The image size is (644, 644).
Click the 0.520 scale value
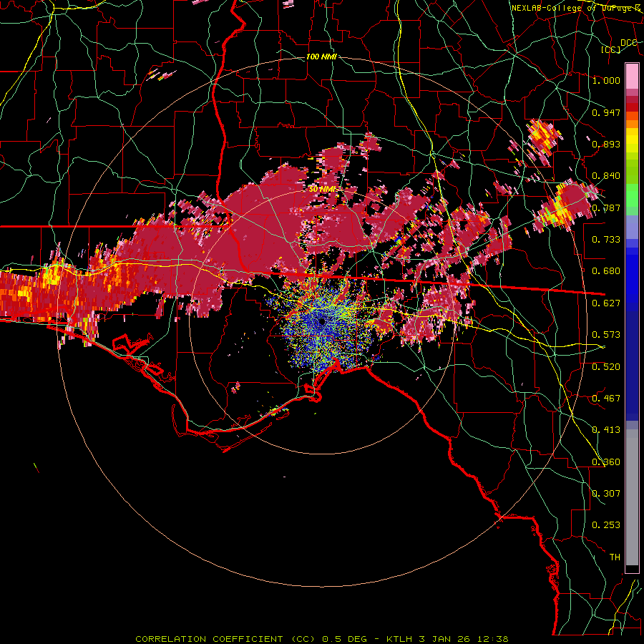(606, 367)
